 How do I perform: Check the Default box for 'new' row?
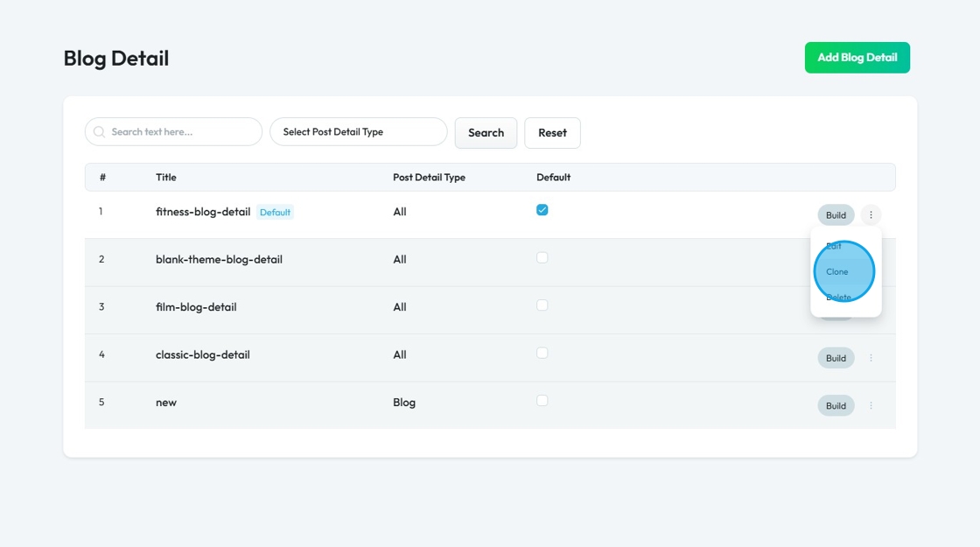pyautogui.click(x=542, y=400)
